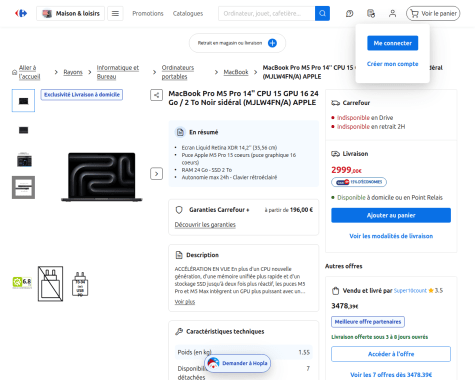
Task: Open the seller link in Autres offres
Action: [x=410, y=291]
